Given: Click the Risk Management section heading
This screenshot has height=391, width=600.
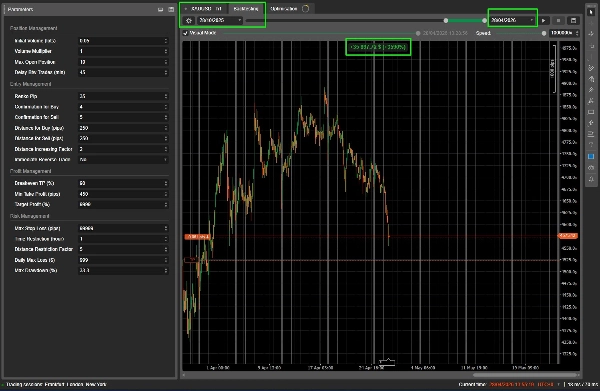Looking at the screenshot, I should pyautogui.click(x=30, y=216).
